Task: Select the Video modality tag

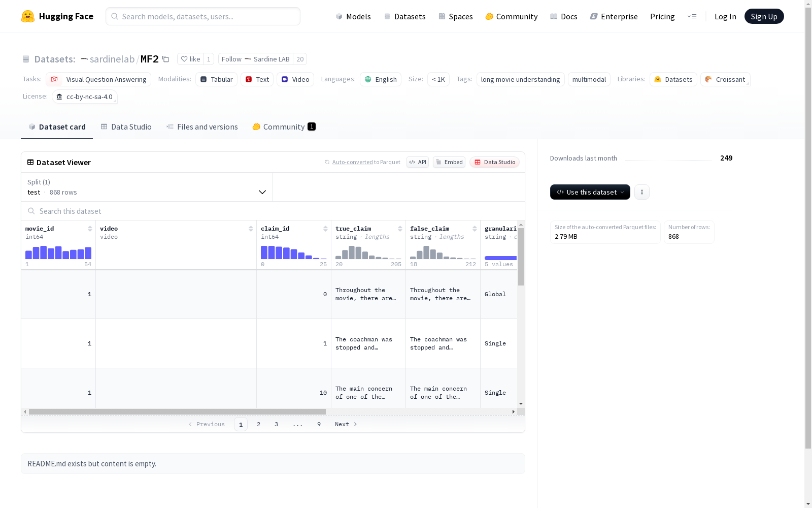Action: (x=295, y=79)
